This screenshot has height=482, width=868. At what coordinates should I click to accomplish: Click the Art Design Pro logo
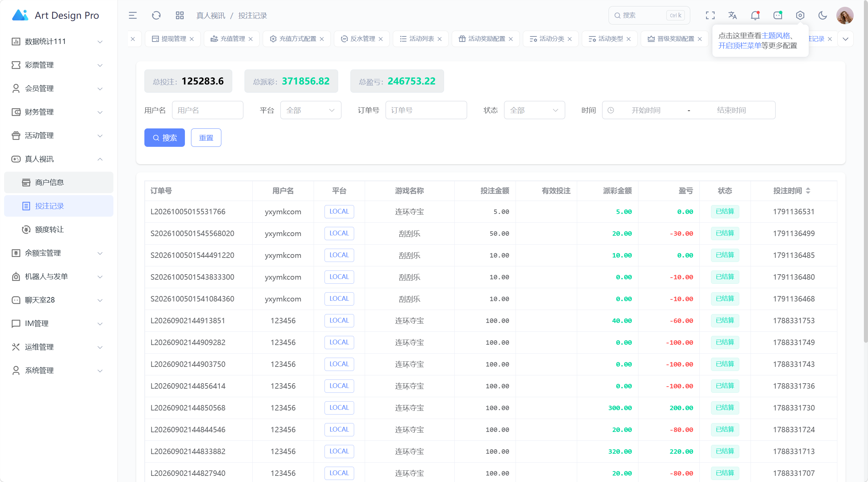pos(56,15)
